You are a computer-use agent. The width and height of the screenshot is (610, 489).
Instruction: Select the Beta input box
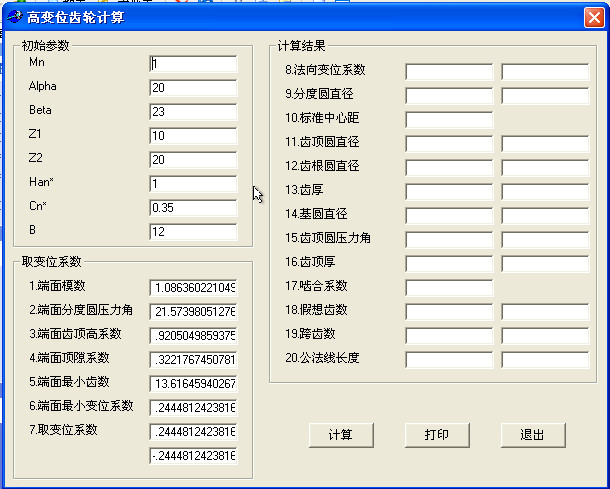point(192,112)
